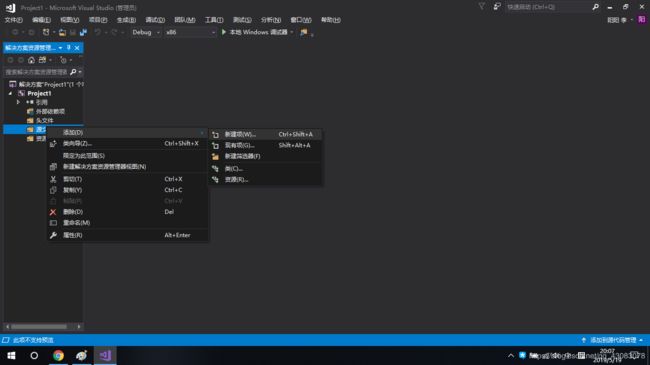Select 现有项(G)... in the submenu
This screenshot has width=650, height=365.
coord(265,146)
